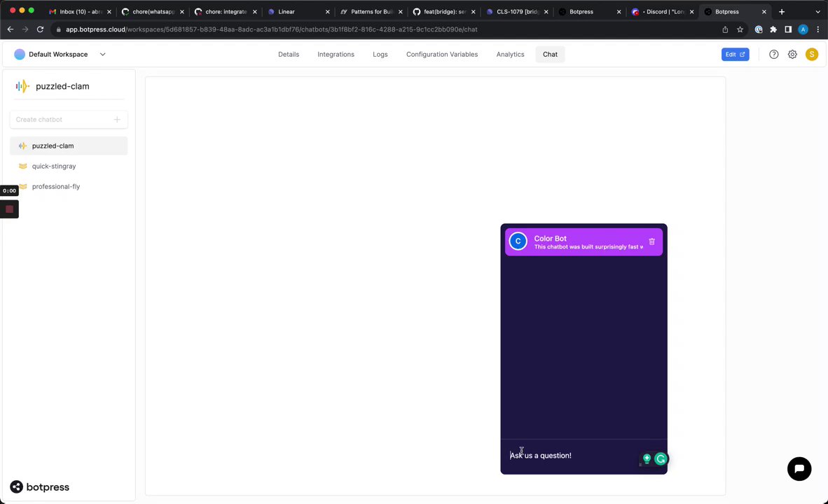
Task: Switch to the Discord browser tab
Action: point(663,12)
